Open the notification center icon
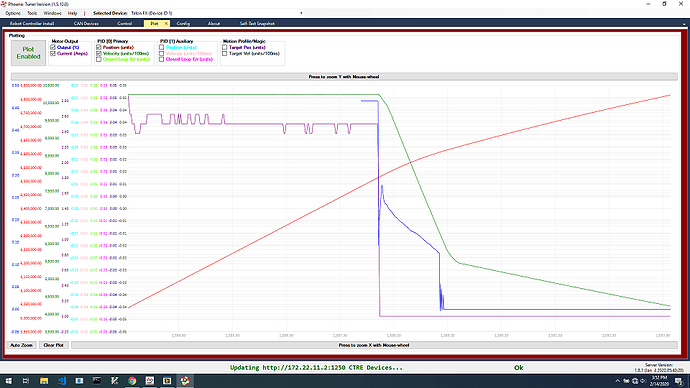Screen dimensions: 690x388 click(679, 381)
